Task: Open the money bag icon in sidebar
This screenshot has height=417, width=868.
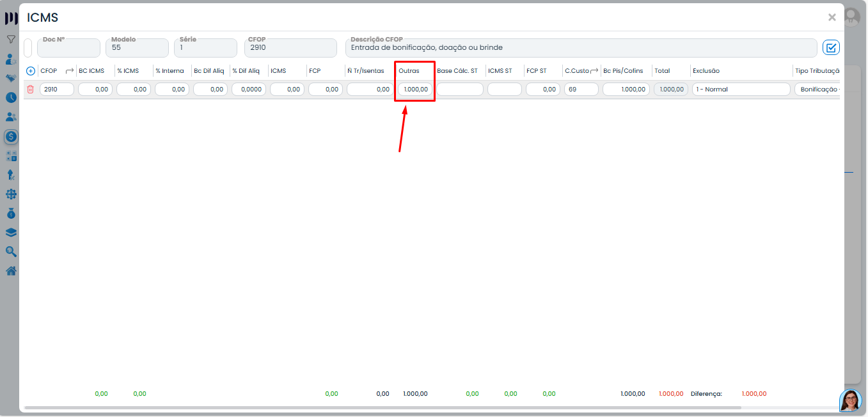Action: [x=11, y=213]
